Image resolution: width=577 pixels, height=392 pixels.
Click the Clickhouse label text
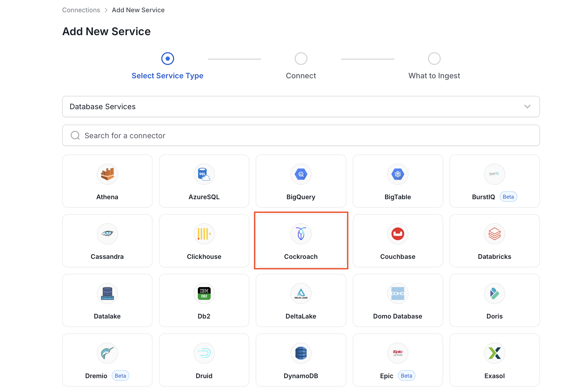204,257
